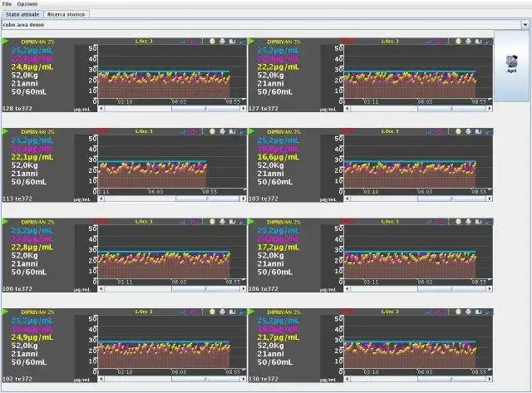532x393 pixels.
Task: Switch to the Ricerca storico tab
Action: (66, 15)
